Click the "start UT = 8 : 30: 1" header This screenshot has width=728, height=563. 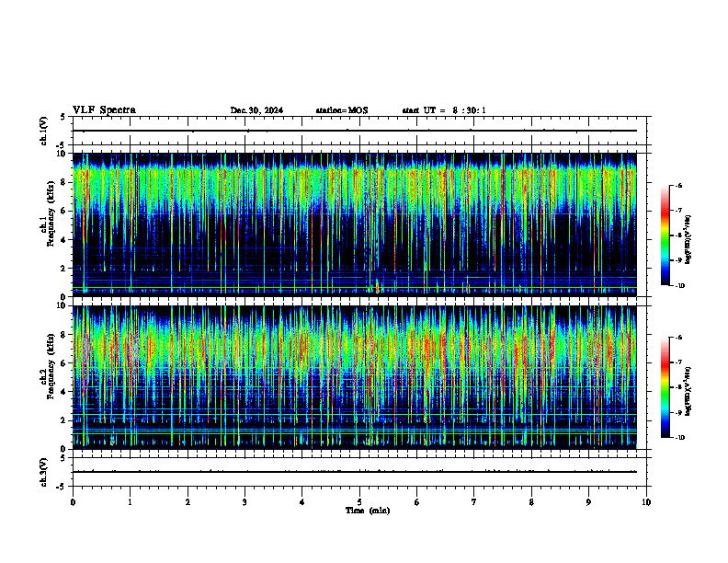point(444,110)
